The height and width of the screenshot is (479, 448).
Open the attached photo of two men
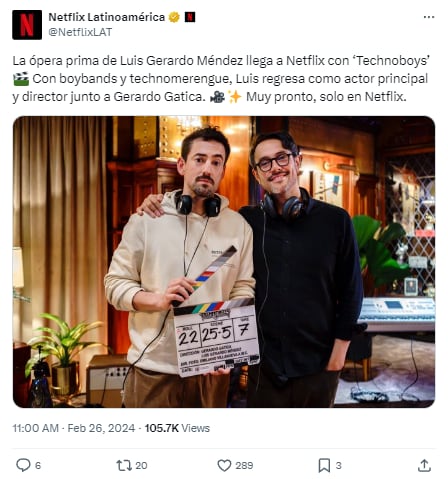pyautogui.click(x=224, y=262)
